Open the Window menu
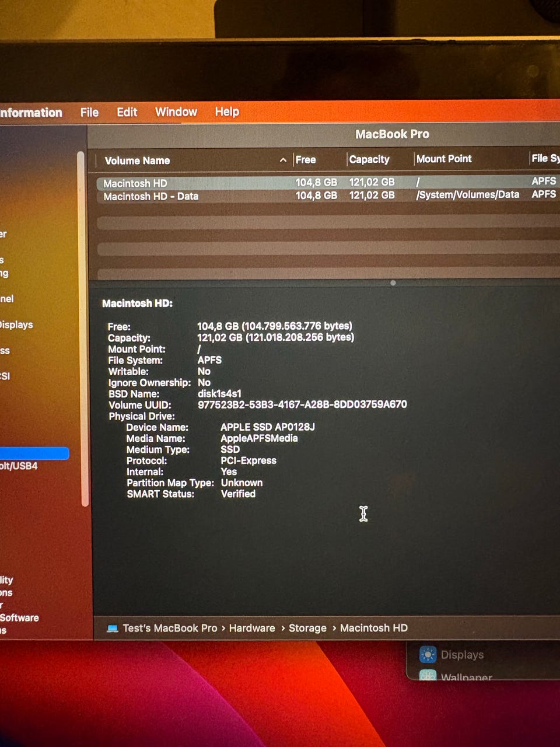This screenshot has height=747, width=560. click(176, 112)
